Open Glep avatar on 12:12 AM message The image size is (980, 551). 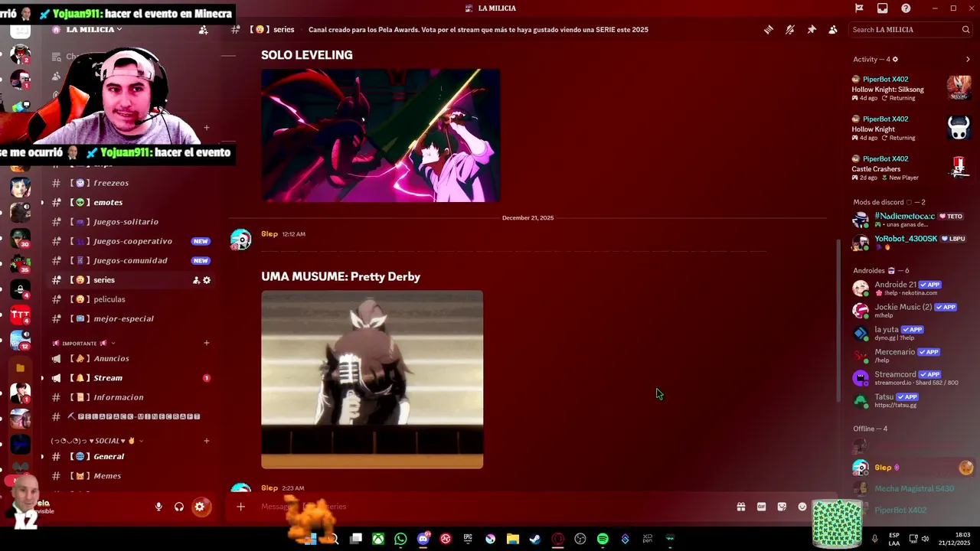click(241, 240)
